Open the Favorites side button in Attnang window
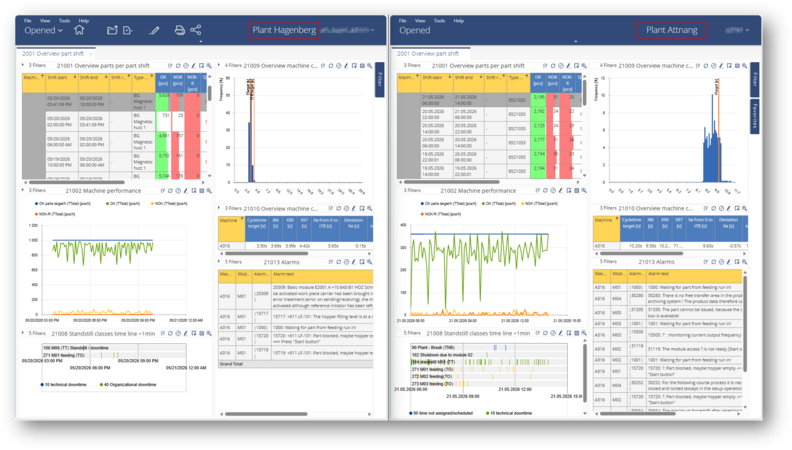792x450 pixels. click(x=755, y=117)
